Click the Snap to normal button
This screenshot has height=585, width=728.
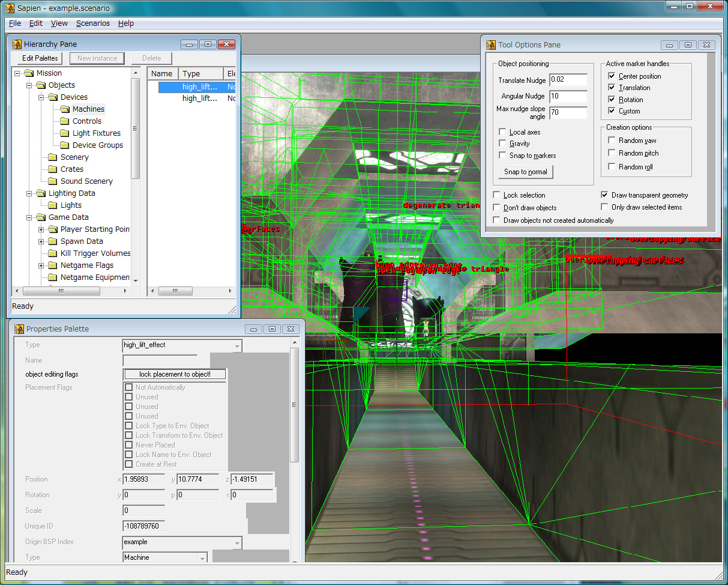point(525,172)
